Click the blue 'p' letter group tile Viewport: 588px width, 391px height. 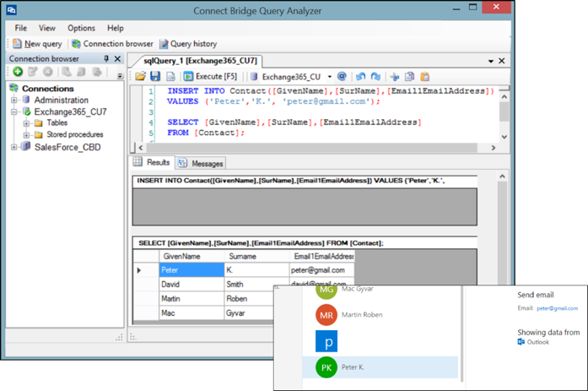point(326,341)
